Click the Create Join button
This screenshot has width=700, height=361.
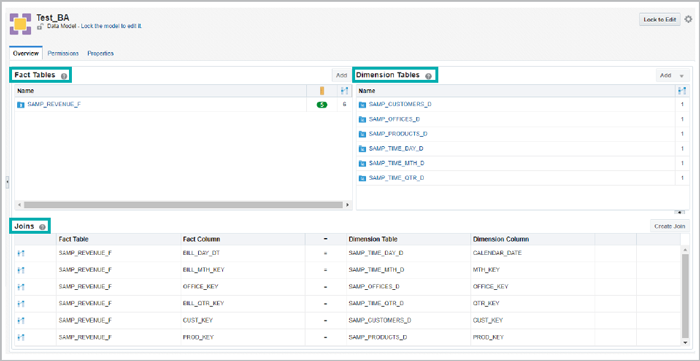(x=669, y=226)
